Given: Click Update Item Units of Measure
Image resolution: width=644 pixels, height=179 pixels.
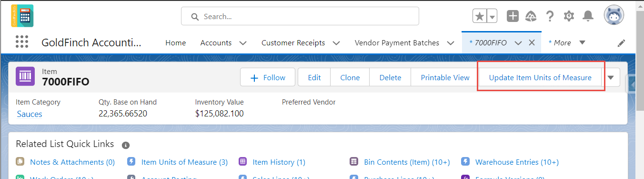Looking at the screenshot, I should (540, 77).
